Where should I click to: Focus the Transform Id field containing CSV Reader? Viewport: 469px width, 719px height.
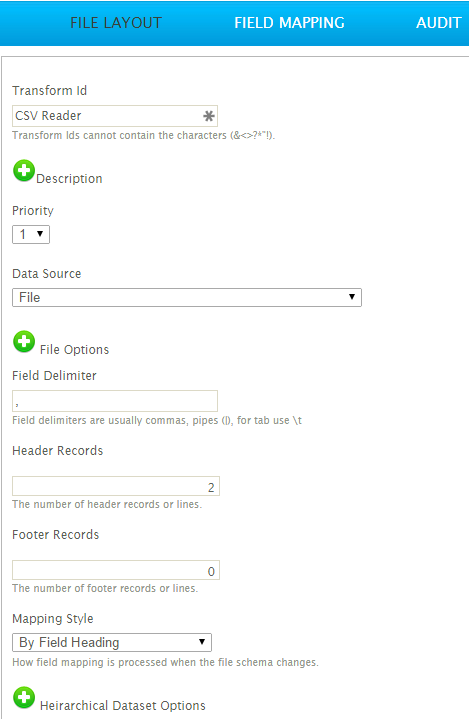115,116
